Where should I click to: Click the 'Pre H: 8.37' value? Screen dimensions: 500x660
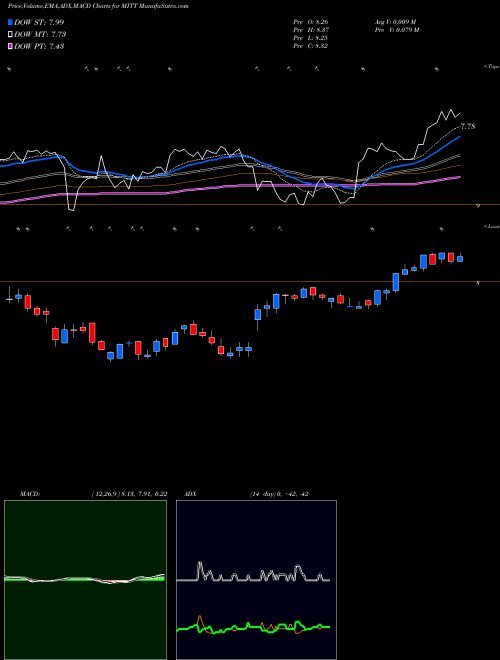tap(311, 30)
